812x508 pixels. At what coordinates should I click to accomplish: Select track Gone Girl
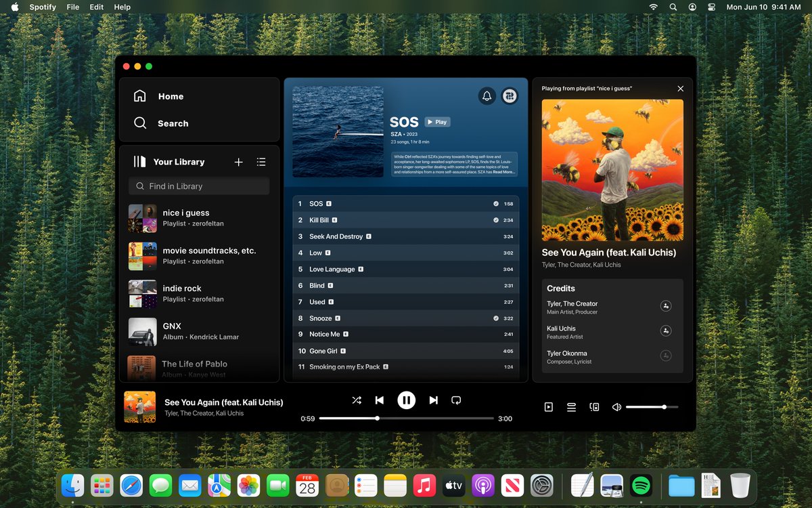point(406,351)
